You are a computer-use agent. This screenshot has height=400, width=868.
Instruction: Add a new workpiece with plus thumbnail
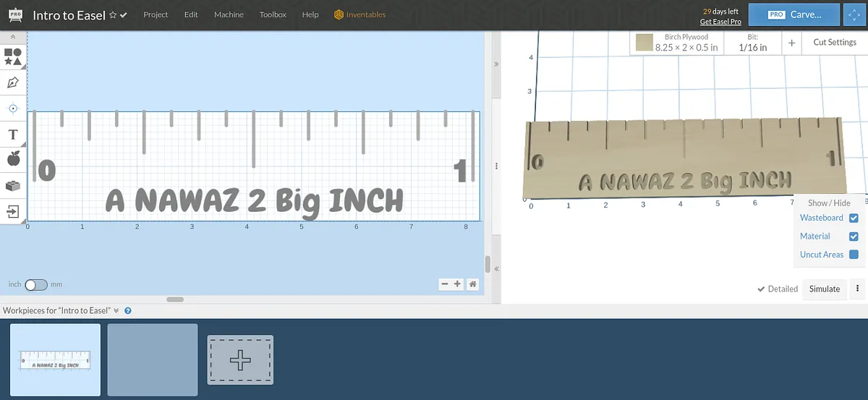tap(240, 359)
